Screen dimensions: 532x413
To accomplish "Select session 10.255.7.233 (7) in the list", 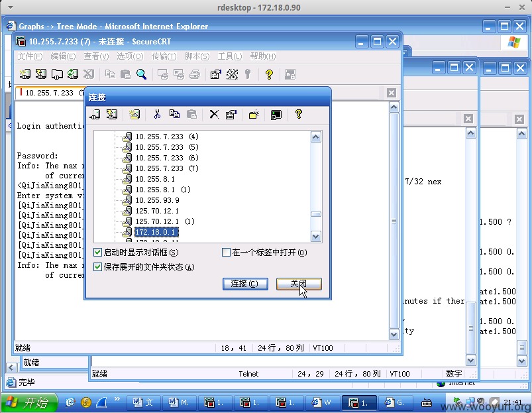I will [x=167, y=168].
